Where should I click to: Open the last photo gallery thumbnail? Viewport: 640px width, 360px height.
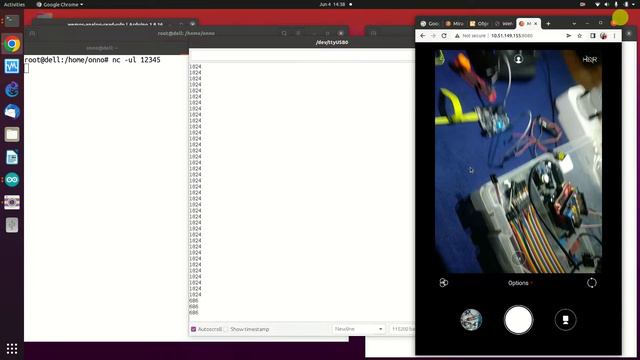pos(471,320)
